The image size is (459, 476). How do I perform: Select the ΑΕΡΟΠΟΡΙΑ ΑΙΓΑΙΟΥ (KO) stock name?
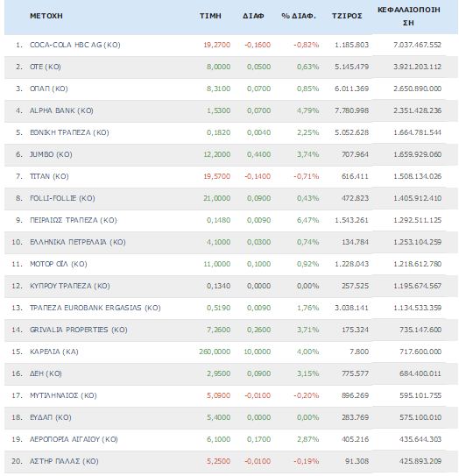74,439
